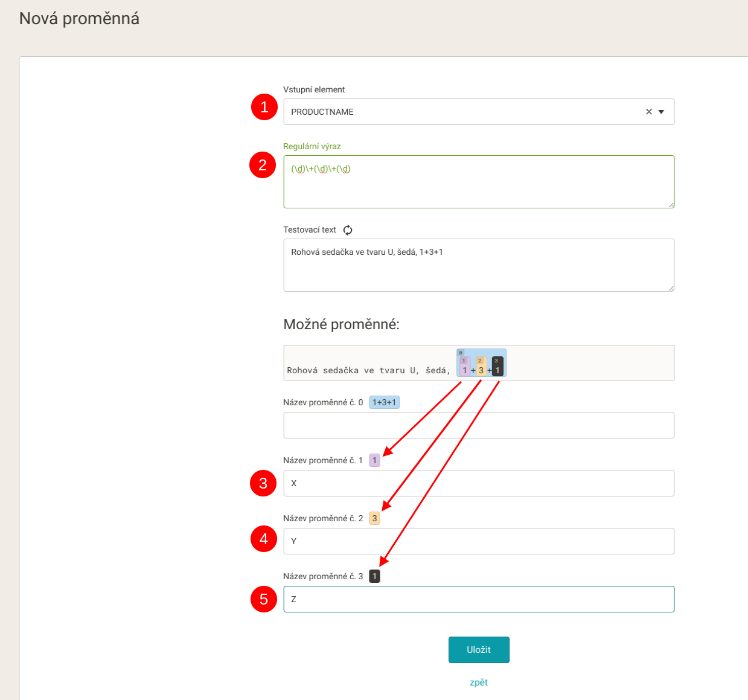Click the highlighted group 2 match in preview

[x=481, y=366]
